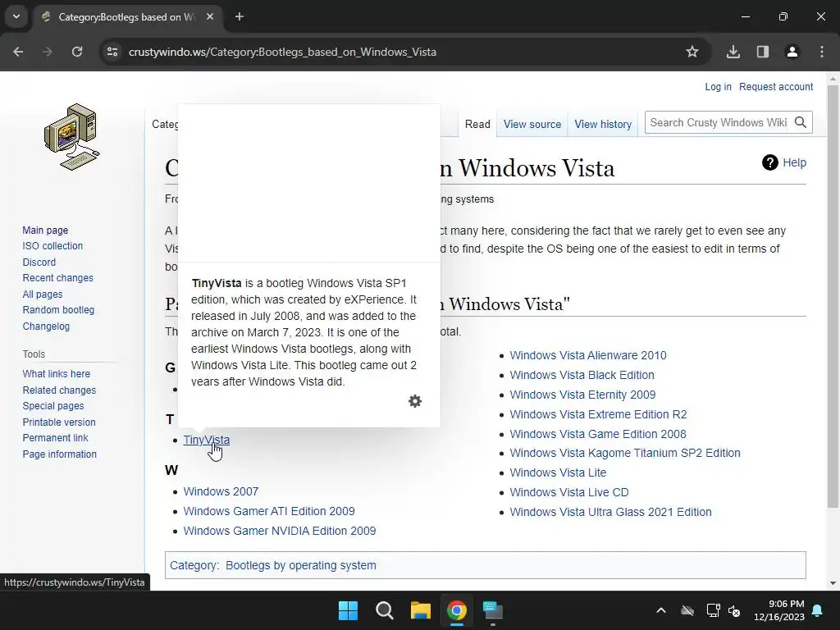840x630 pixels.
Task: Open the Changelog link
Action: point(46,326)
